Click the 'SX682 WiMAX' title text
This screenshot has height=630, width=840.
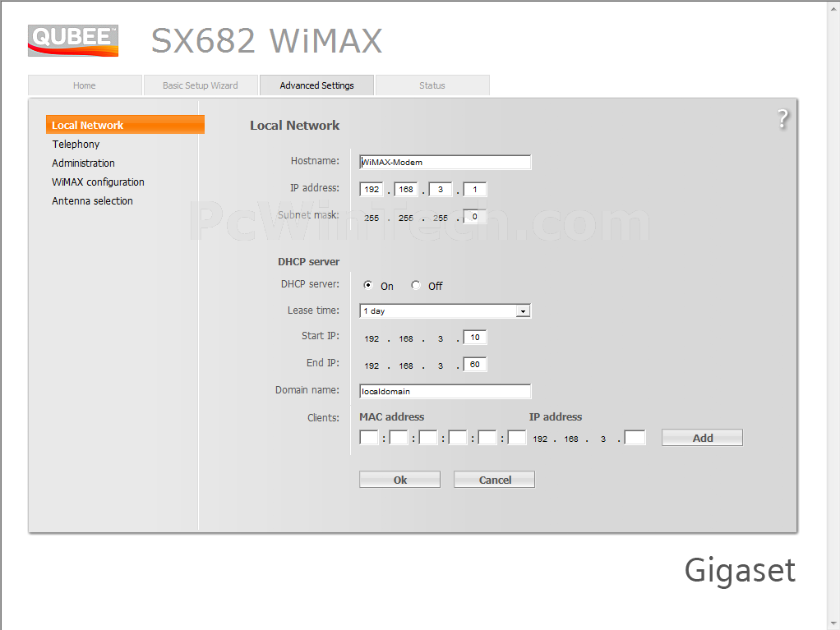point(267,41)
